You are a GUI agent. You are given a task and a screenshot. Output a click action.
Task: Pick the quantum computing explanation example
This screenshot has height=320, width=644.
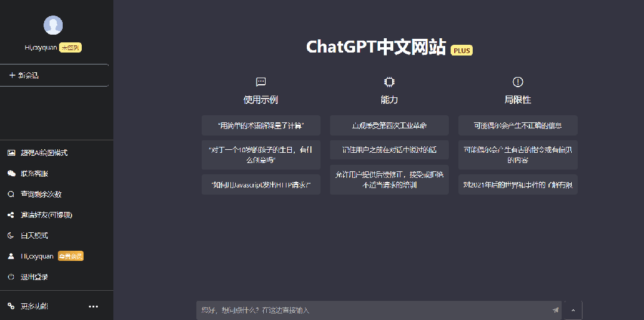(261, 125)
